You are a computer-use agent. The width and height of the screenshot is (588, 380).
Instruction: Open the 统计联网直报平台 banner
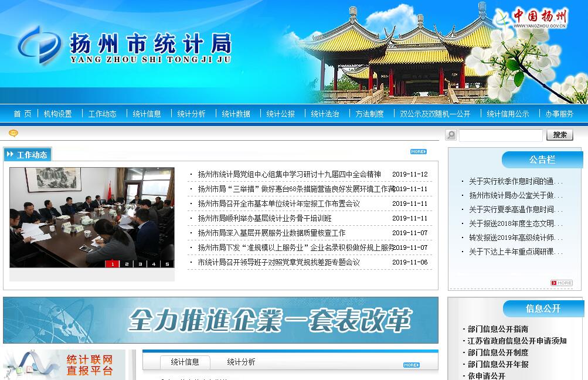click(64, 365)
